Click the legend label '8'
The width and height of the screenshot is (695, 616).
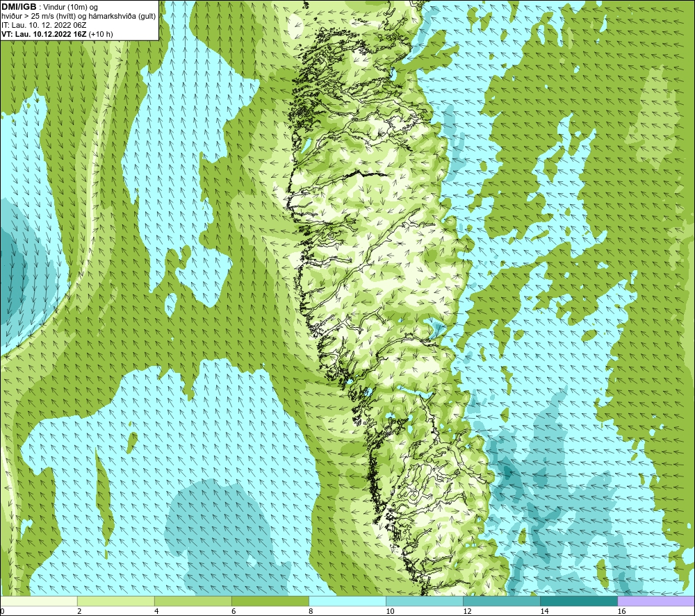(311, 611)
